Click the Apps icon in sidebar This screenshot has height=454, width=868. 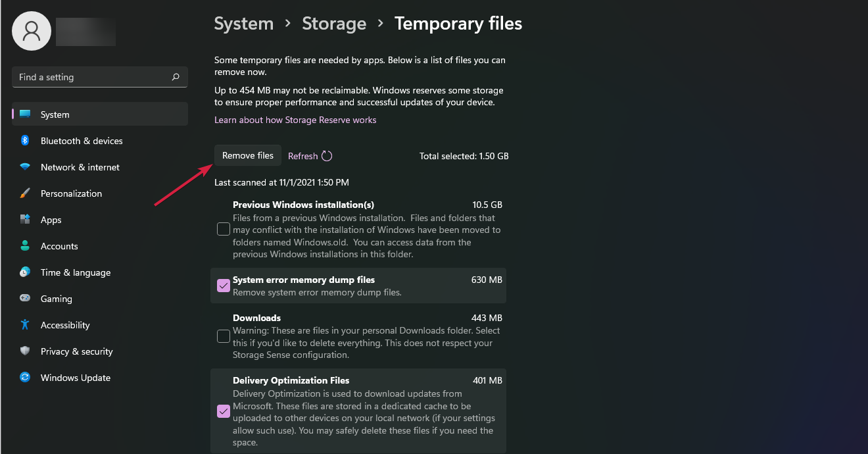tap(25, 220)
